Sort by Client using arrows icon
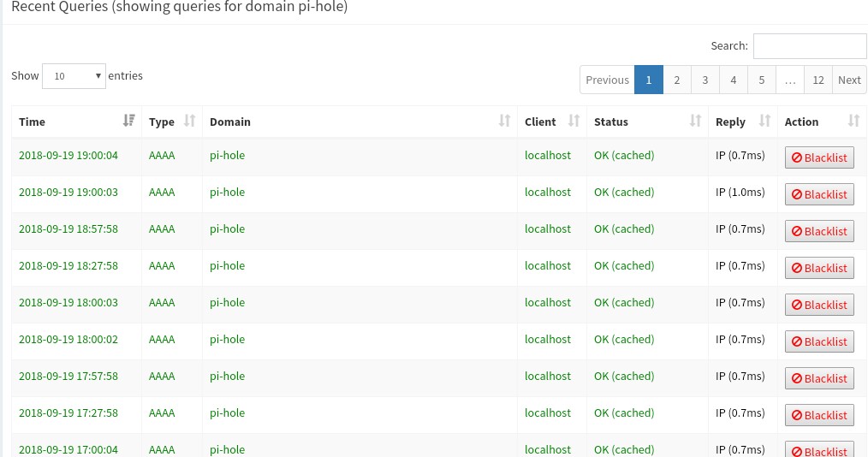The width and height of the screenshot is (868, 457). click(x=574, y=122)
